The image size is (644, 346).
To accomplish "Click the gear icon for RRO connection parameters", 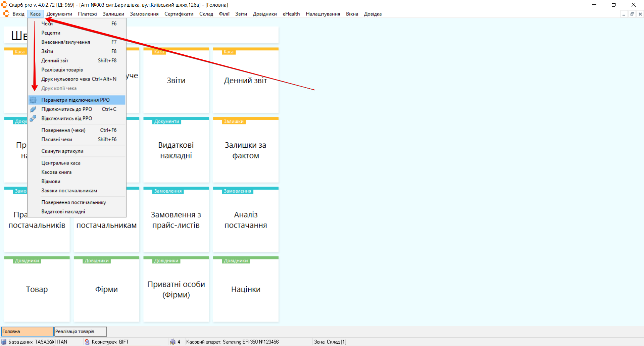I will pos(33,100).
